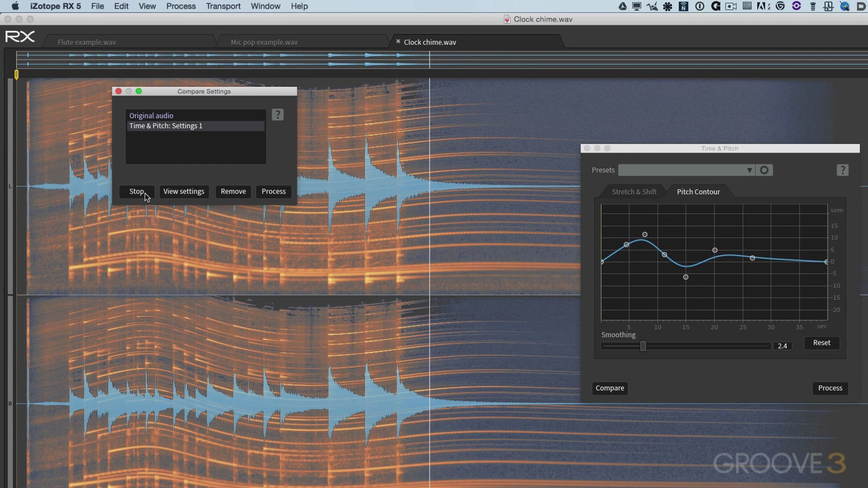Open the Transport menu
Image resolution: width=868 pixels, height=488 pixels.
[x=223, y=6]
